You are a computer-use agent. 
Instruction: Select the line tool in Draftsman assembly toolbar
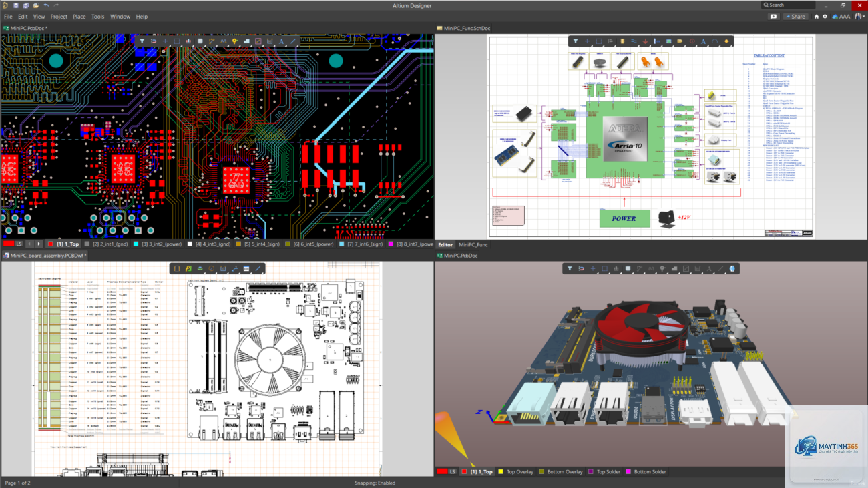tap(258, 268)
